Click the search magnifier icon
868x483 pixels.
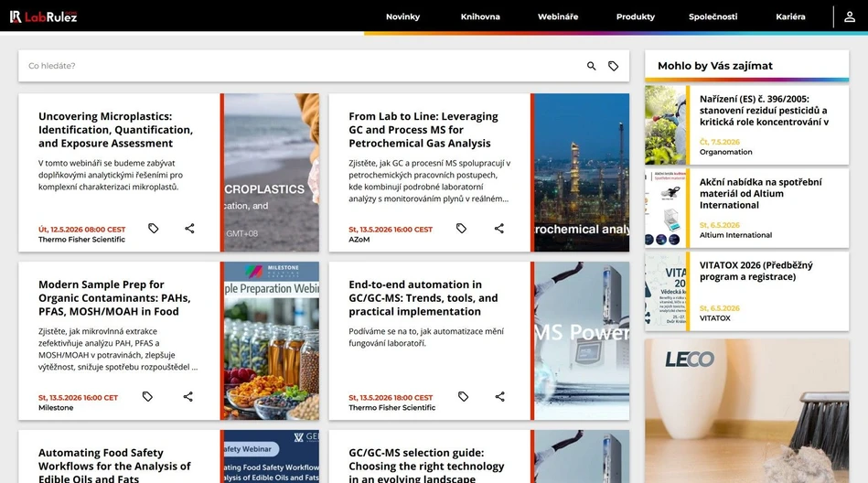coord(591,66)
